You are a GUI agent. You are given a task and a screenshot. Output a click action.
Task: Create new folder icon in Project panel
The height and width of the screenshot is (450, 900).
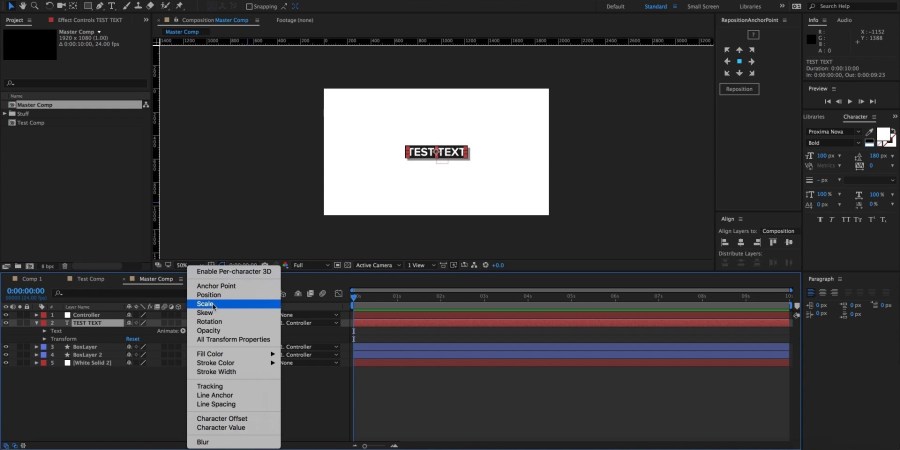coord(18,266)
